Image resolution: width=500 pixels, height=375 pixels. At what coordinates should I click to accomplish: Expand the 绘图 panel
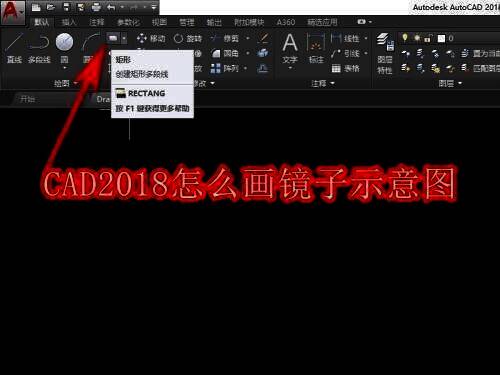pyautogui.click(x=66, y=83)
